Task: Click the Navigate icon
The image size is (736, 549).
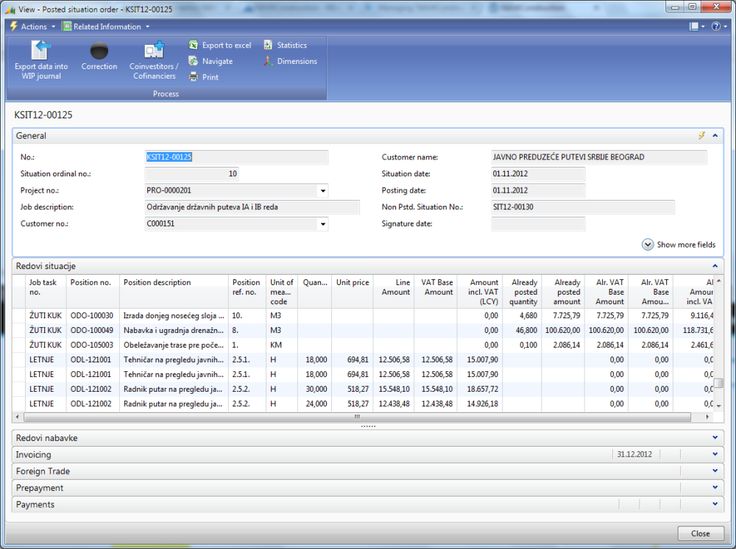Action: point(193,61)
